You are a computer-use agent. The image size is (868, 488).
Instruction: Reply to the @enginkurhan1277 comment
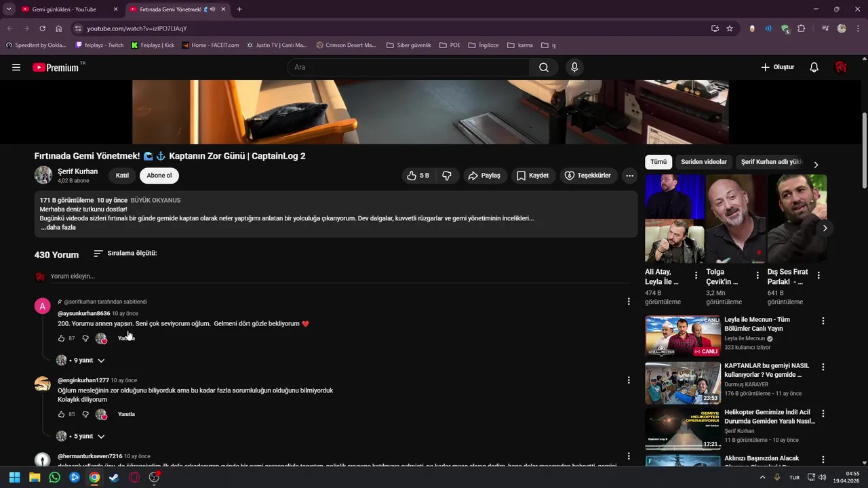coord(126,414)
